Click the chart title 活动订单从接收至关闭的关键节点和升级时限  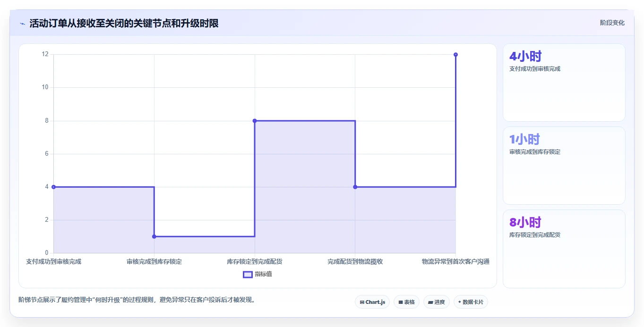coord(124,23)
